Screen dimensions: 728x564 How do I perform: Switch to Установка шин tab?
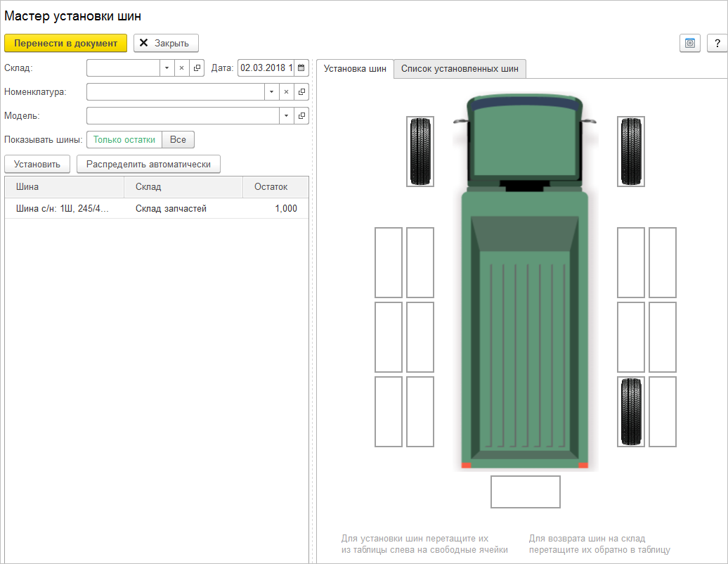tap(355, 69)
